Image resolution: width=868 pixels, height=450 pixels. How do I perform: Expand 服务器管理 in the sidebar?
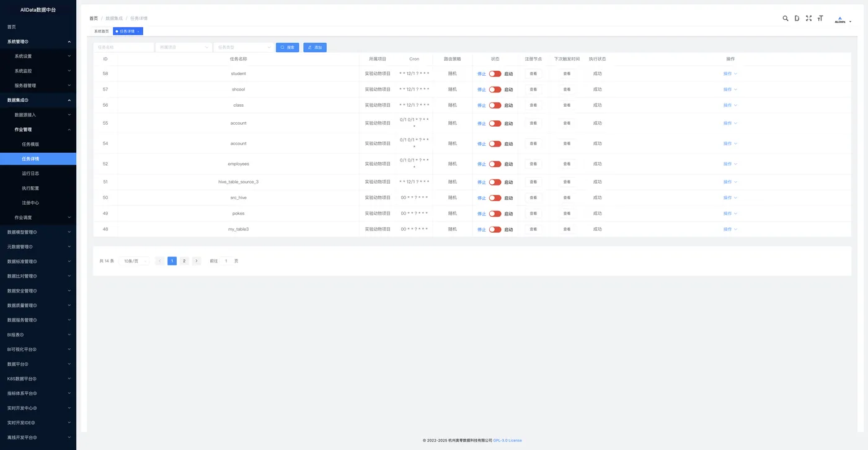click(x=38, y=86)
